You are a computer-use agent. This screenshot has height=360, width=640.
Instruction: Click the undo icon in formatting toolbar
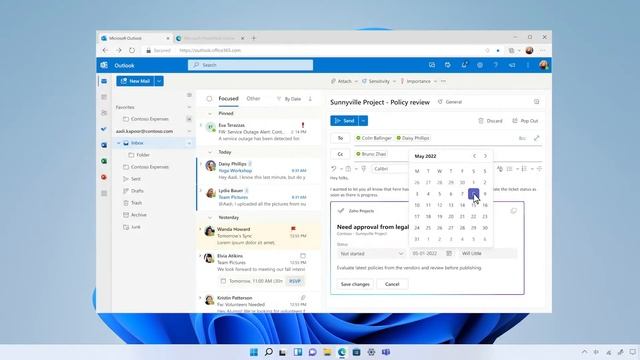(333, 169)
